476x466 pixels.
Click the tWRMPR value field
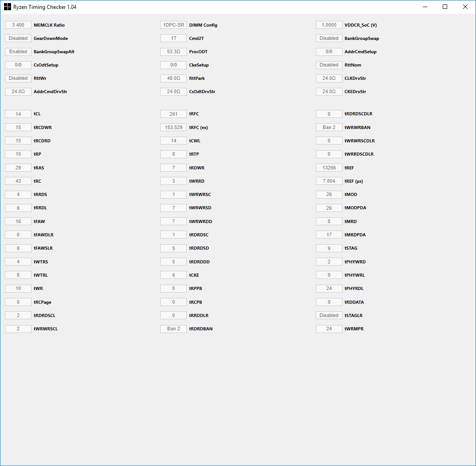point(329,329)
